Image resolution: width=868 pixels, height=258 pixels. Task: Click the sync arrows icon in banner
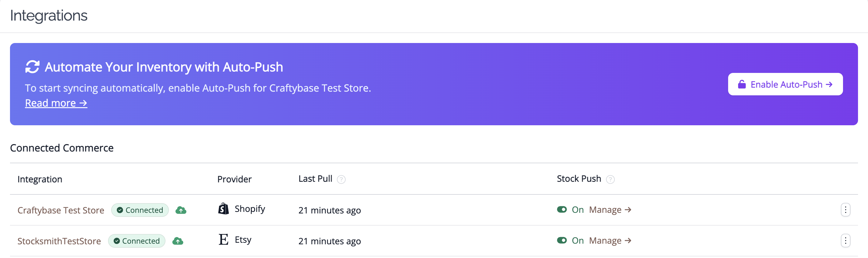[32, 67]
